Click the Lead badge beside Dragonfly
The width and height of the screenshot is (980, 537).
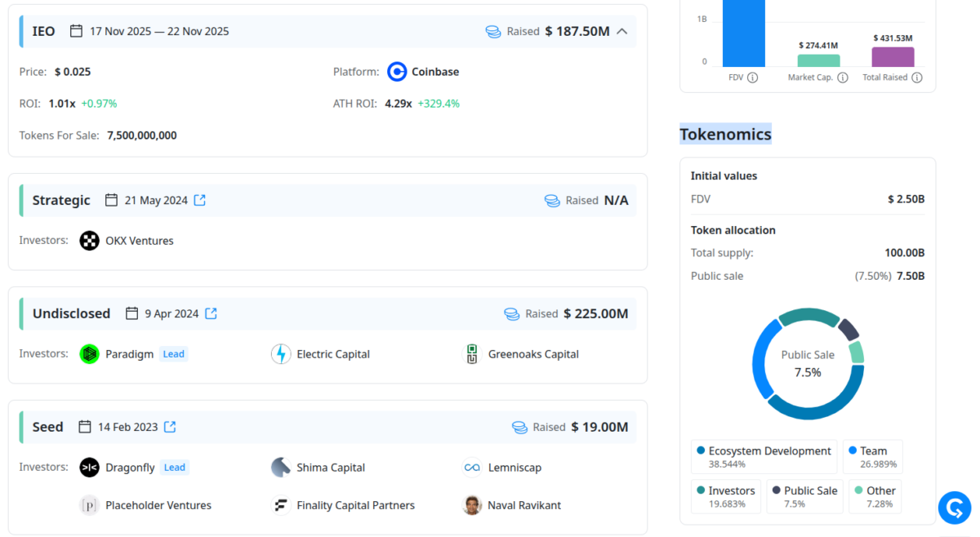coord(174,467)
